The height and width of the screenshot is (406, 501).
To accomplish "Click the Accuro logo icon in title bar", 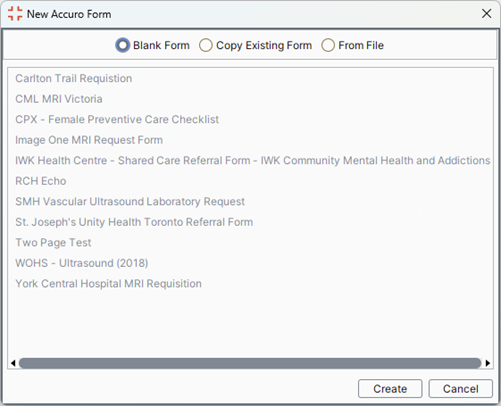I will click(x=15, y=14).
